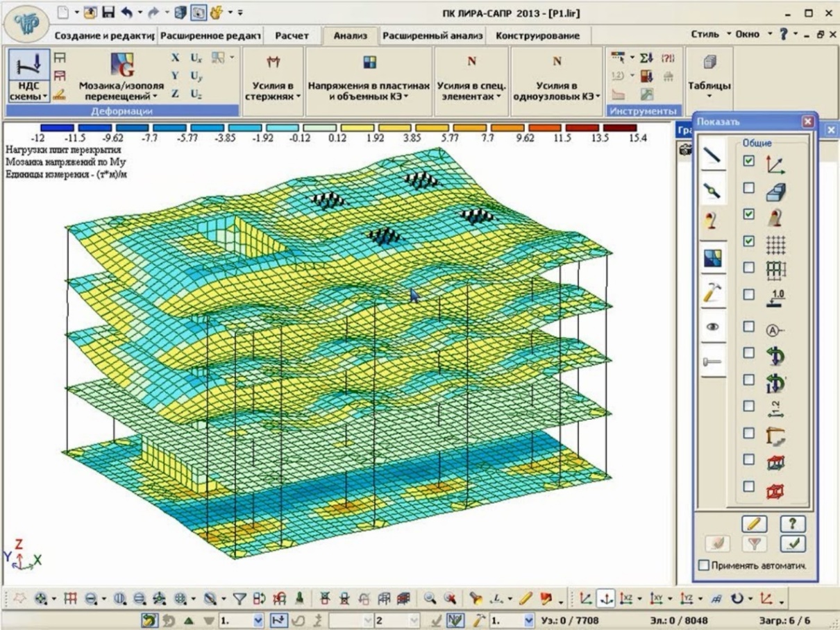Image resolution: width=840 pixels, height=630 pixels.
Task: Click the XZ projection view icon
Action: tap(627, 597)
